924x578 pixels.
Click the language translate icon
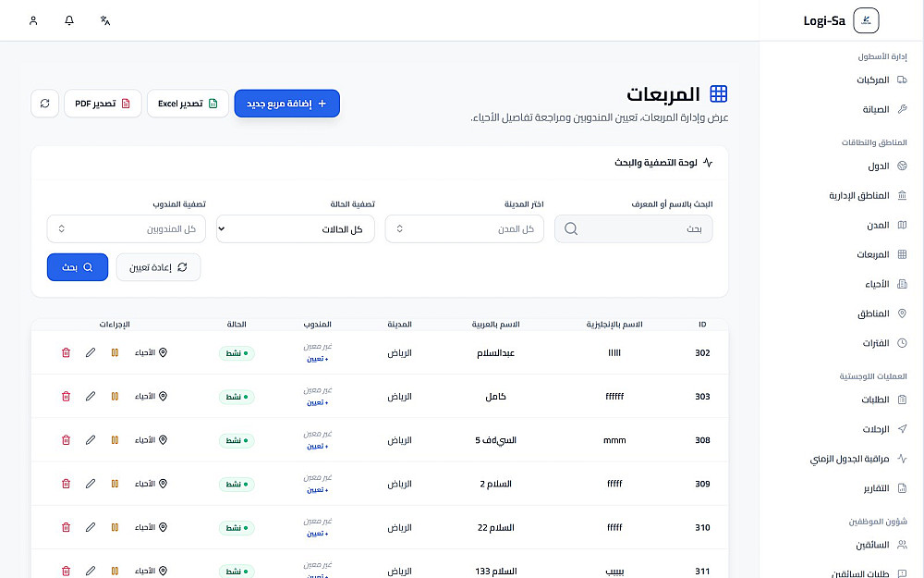105,20
